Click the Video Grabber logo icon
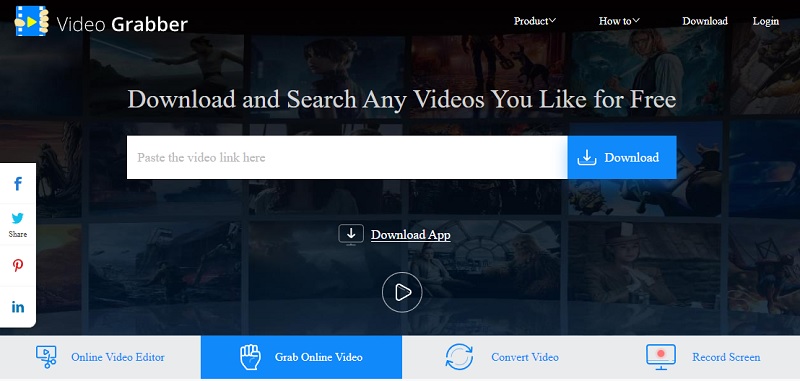 pos(31,21)
